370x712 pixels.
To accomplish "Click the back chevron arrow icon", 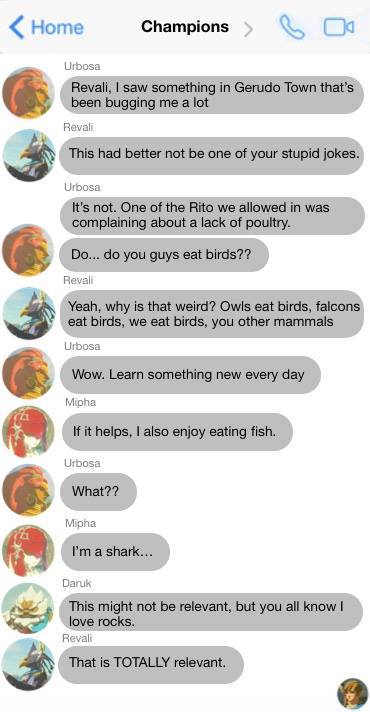I will coord(17,27).
